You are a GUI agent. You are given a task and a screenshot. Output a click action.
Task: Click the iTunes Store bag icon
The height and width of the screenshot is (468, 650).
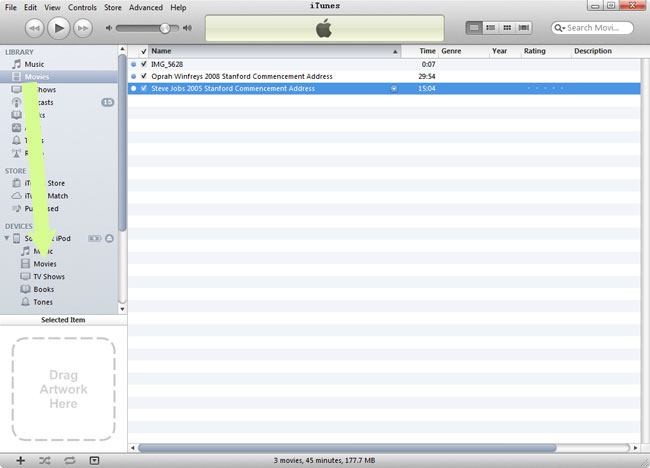17,183
